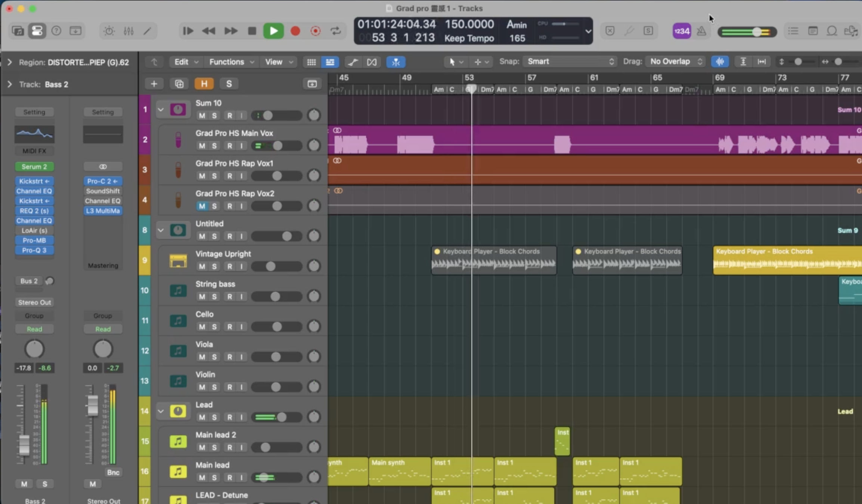Open the L3 MultiMa plugin slot
Viewport: 862px width, 504px height.
(x=103, y=211)
